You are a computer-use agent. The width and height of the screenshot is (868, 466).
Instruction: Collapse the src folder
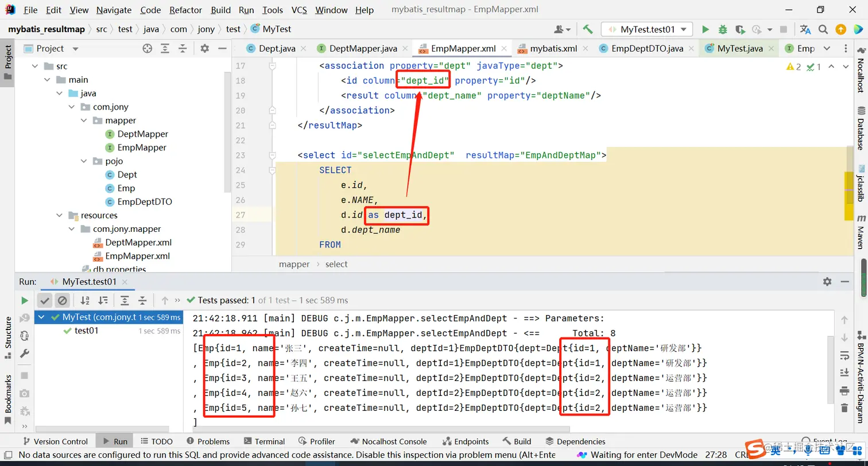click(x=34, y=66)
